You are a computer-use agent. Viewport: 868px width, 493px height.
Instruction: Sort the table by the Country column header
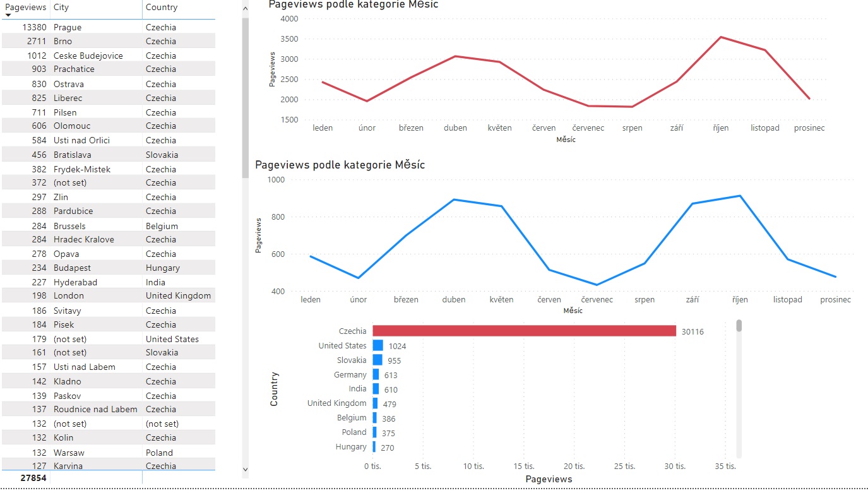click(x=162, y=8)
